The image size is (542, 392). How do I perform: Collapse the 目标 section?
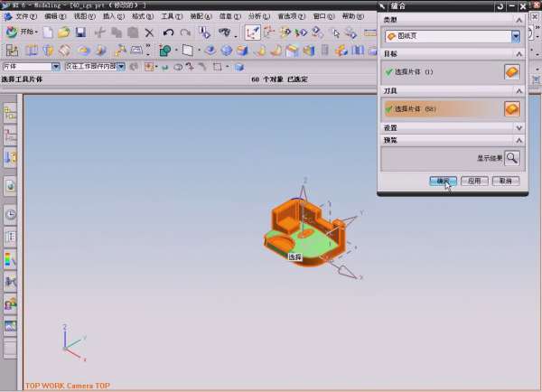tap(519, 54)
